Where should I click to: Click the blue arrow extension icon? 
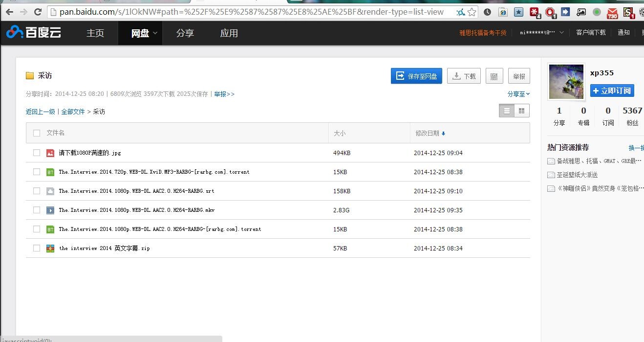coord(565,12)
